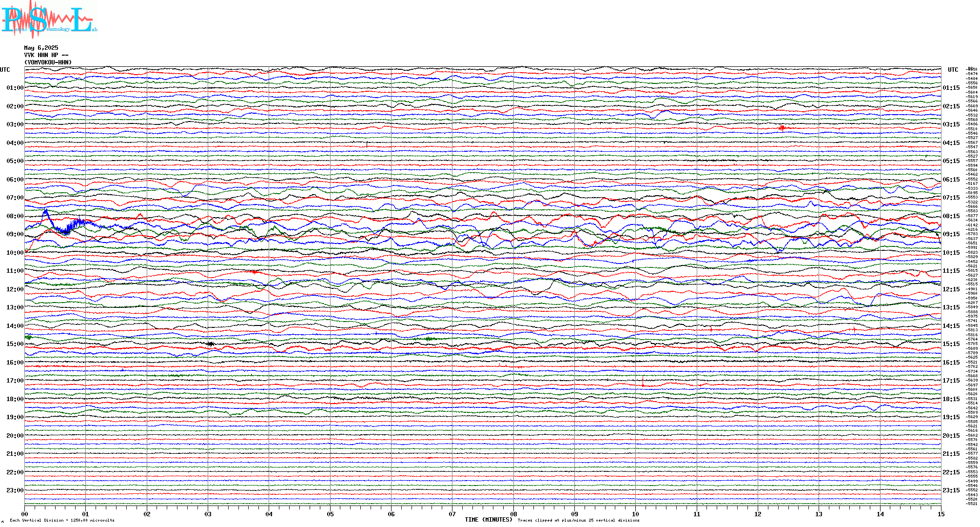Click the '01:15' right-side time label
Image resolution: width=980 pixels, height=527 pixels.
(x=951, y=88)
